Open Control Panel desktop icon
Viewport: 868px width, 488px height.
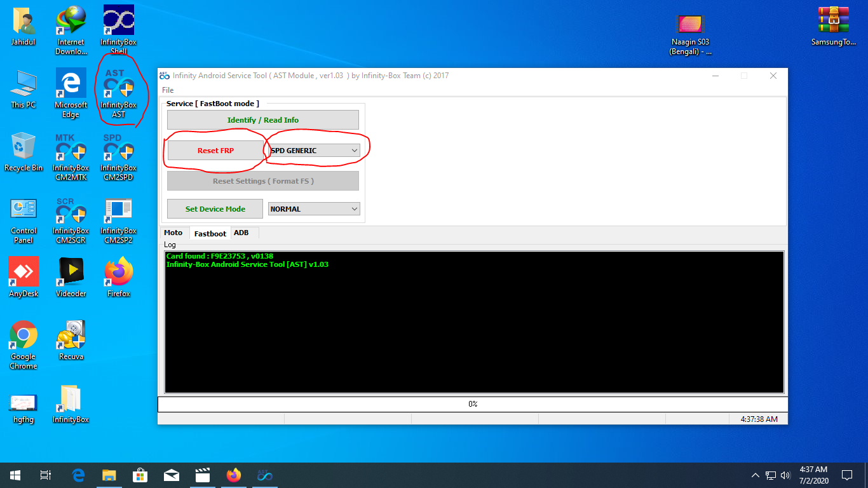pos(24,219)
